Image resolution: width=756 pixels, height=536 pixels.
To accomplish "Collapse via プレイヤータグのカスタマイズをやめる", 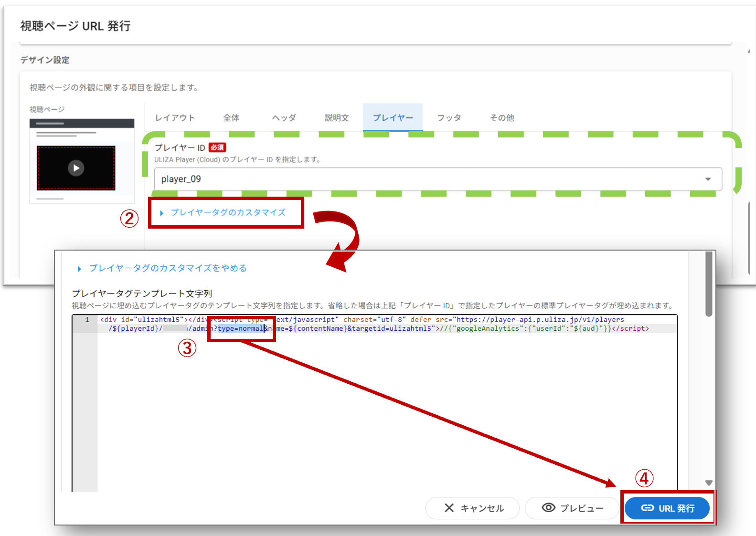I will point(167,268).
